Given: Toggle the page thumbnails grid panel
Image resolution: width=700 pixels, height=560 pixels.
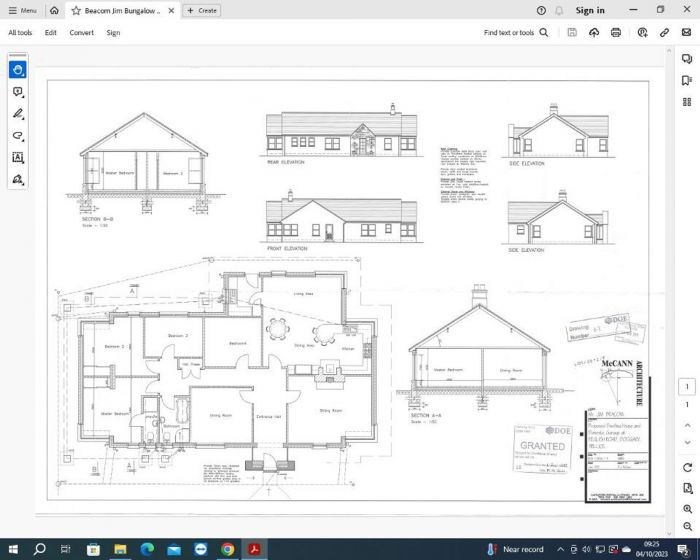Looking at the screenshot, I should (x=687, y=101).
